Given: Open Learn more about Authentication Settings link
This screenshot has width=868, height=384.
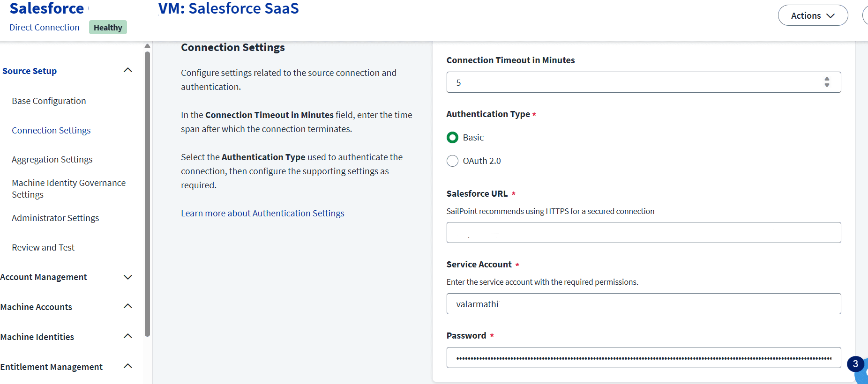Looking at the screenshot, I should pyautogui.click(x=262, y=213).
